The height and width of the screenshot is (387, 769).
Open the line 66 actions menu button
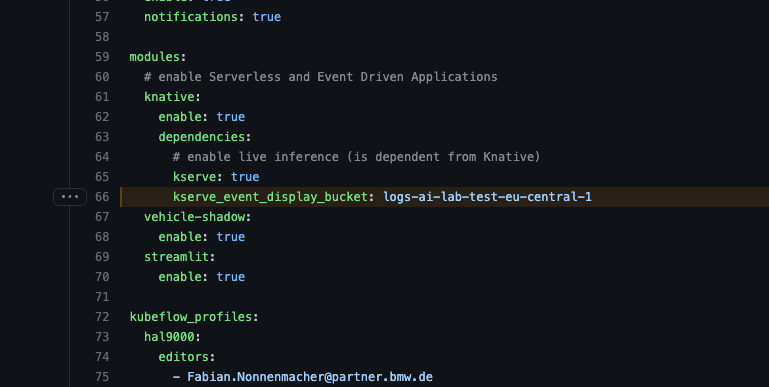[x=70, y=197]
